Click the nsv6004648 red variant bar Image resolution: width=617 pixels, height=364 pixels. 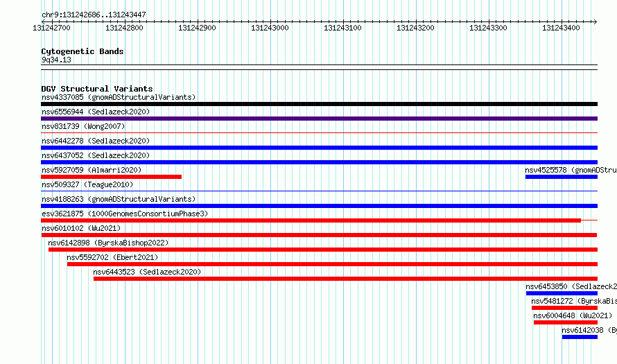pos(566,322)
